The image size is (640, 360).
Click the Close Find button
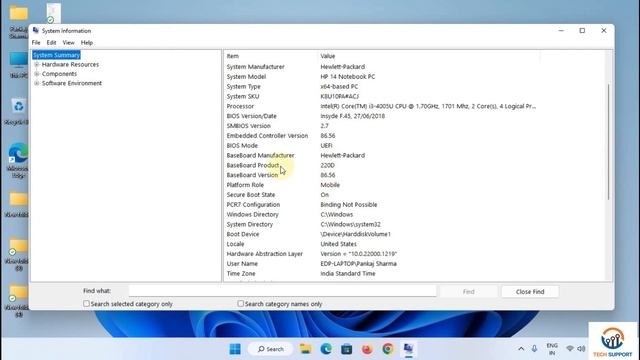(x=530, y=291)
